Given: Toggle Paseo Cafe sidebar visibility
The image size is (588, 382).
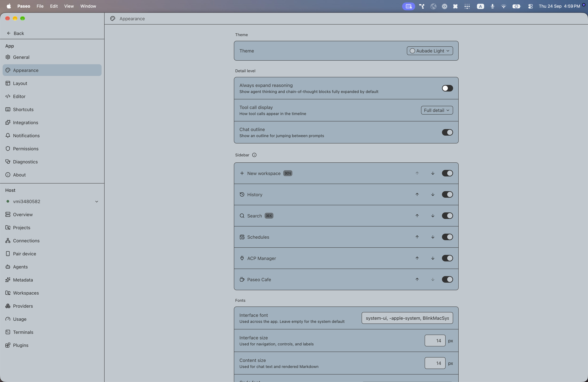Looking at the screenshot, I should click(x=447, y=279).
